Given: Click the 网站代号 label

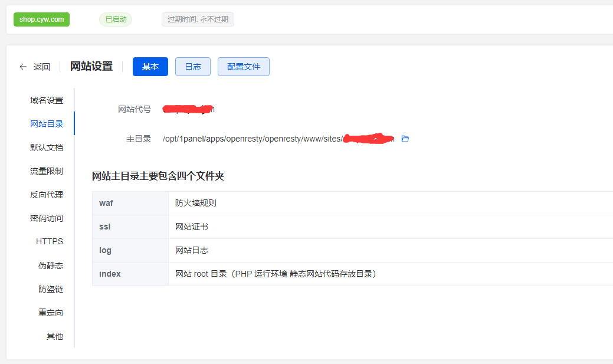Looking at the screenshot, I should point(135,109).
